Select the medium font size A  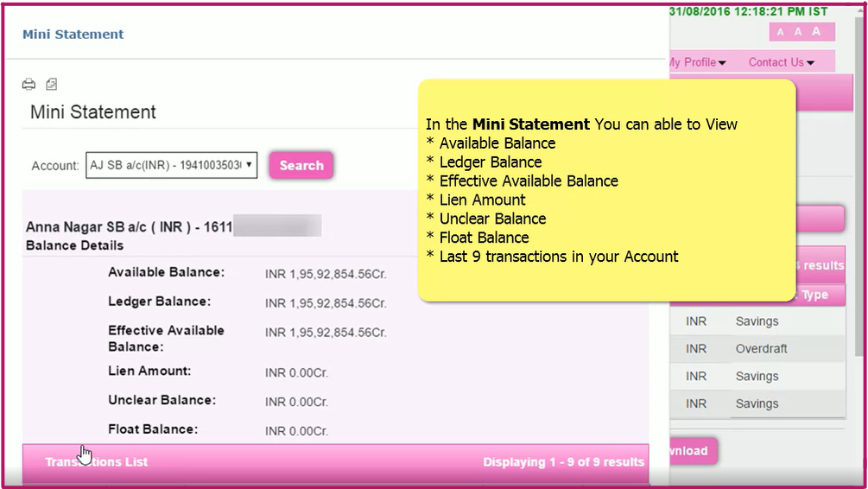coord(797,32)
